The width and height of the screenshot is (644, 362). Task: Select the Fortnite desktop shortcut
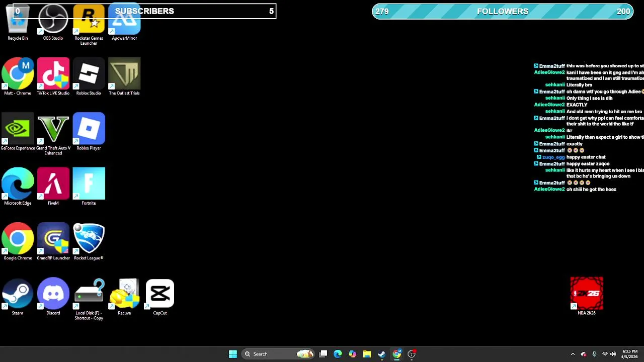[89, 187]
